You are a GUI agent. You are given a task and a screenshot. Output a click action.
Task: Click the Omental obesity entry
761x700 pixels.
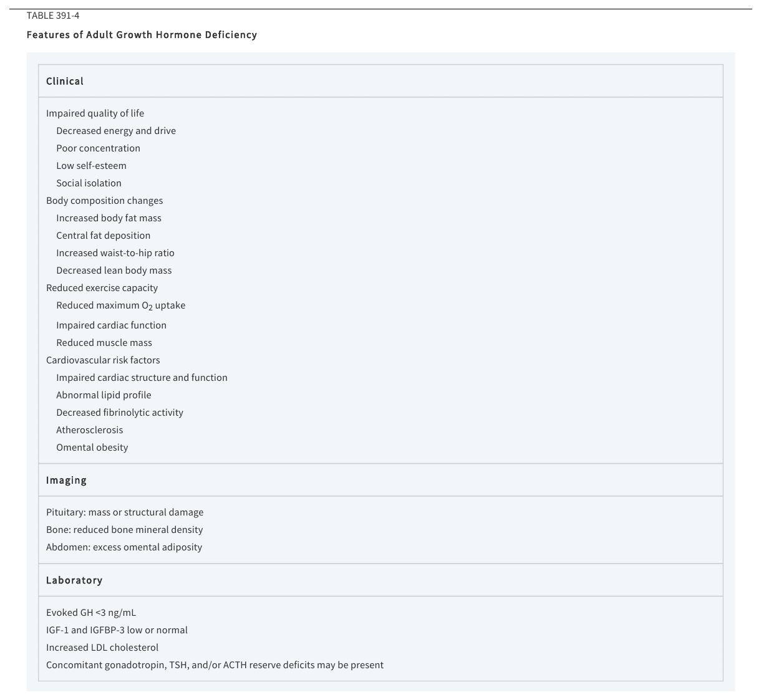(x=92, y=448)
